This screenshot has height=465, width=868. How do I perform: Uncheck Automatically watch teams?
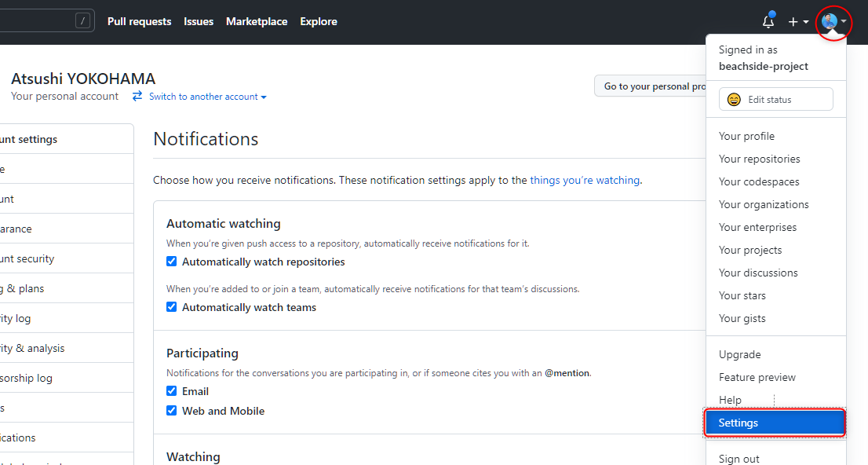tap(172, 307)
